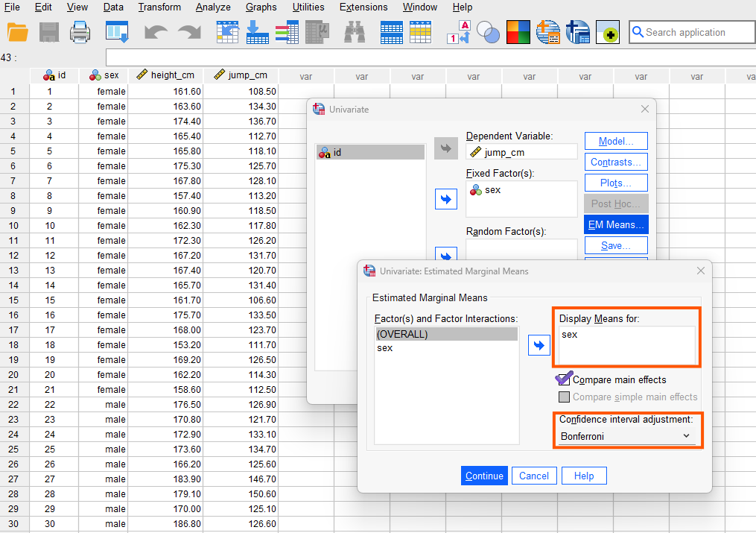Click the Go to variable icon

257,32
